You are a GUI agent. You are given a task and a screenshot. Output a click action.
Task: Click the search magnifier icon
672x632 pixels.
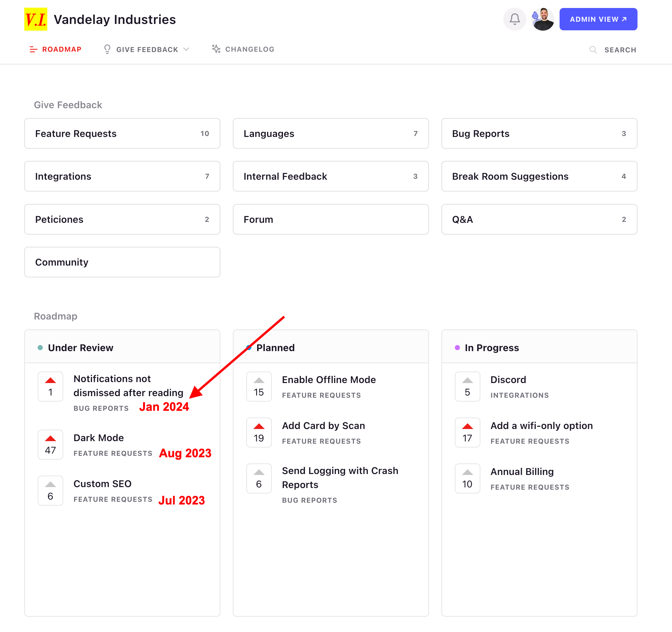[593, 50]
